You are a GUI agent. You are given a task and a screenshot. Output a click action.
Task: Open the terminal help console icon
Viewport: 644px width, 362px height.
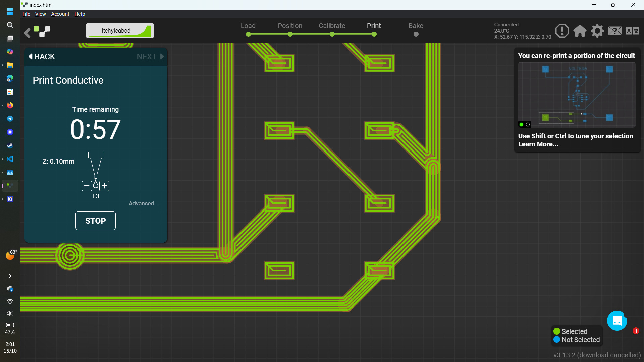tap(615, 31)
